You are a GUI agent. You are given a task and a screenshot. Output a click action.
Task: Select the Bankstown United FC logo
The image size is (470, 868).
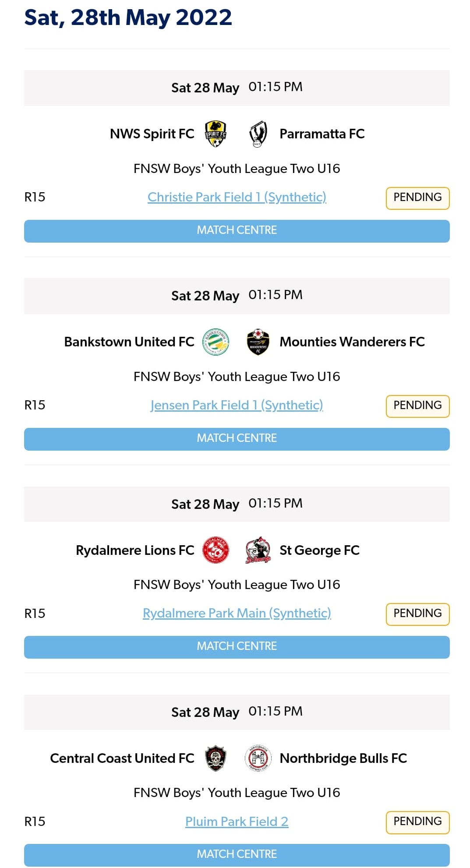click(x=215, y=342)
